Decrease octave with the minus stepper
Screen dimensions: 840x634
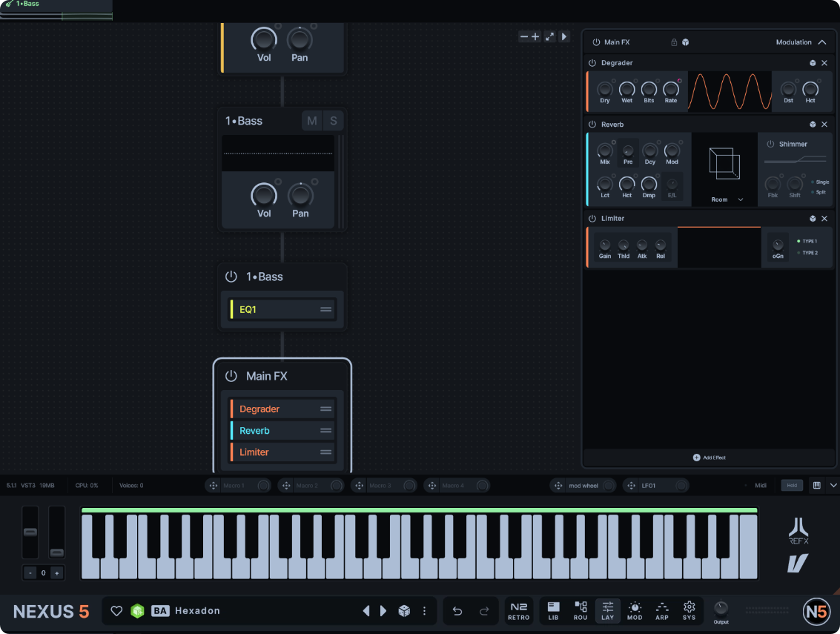point(30,573)
